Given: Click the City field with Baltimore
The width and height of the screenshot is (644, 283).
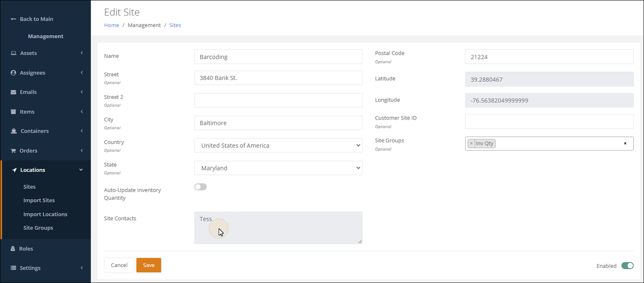Looking at the screenshot, I should coord(278,123).
